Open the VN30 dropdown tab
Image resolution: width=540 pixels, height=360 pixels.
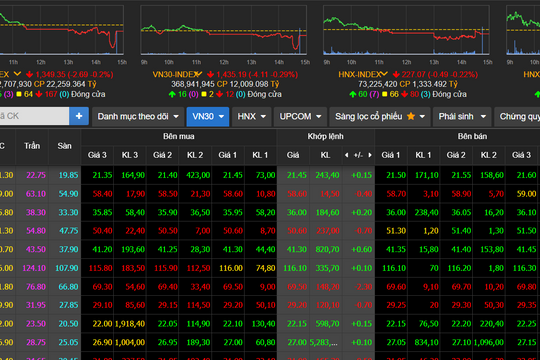click(x=208, y=116)
